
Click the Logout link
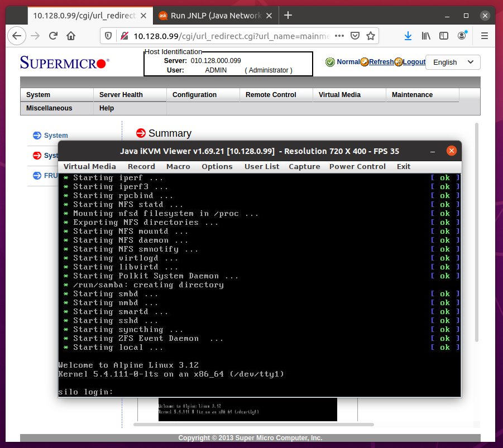[414, 62]
